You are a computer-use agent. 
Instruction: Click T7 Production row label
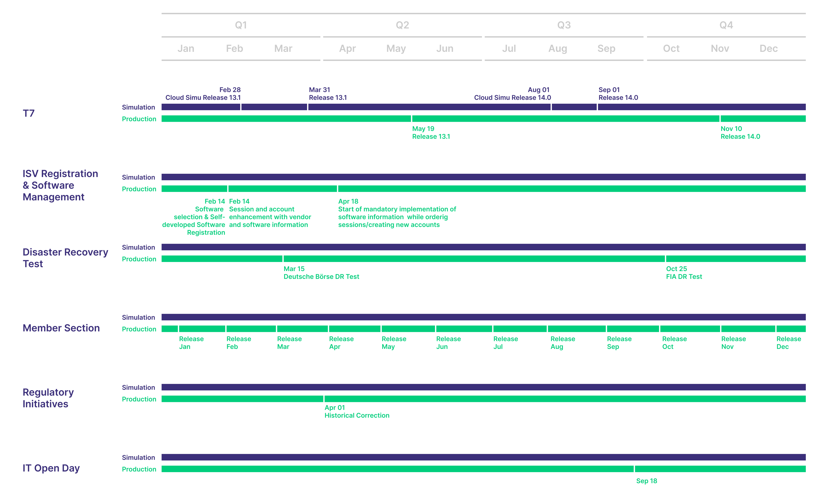coord(139,119)
